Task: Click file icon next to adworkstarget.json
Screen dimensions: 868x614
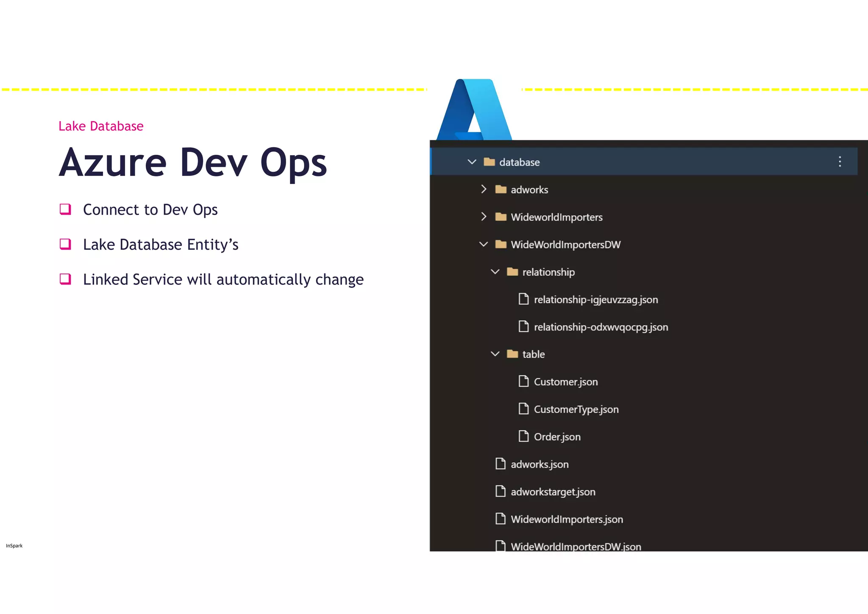Action: pos(501,491)
